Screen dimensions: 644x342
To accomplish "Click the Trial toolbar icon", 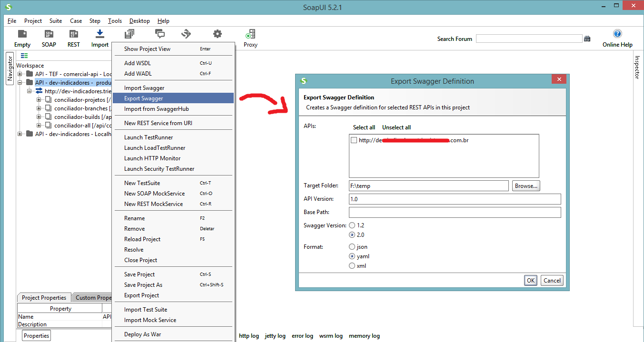I will point(186,34).
